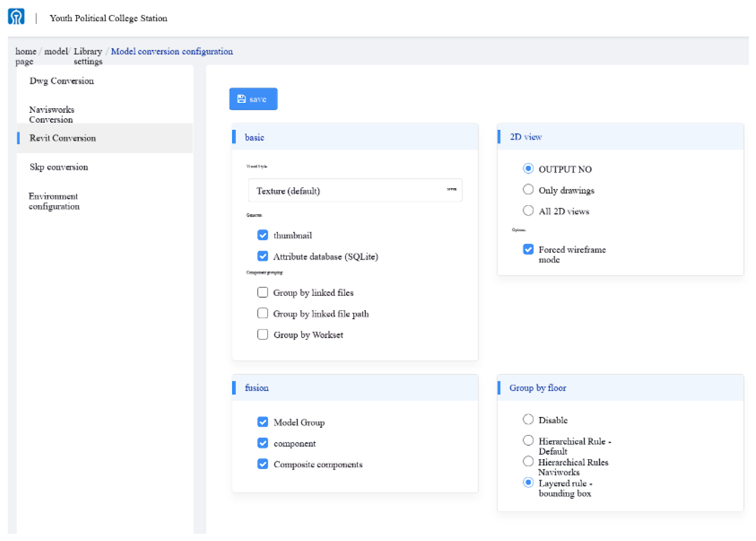The height and width of the screenshot is (541, 756).
Task: Switch to Navisworks Conversion menu item
Action: click(x=52, y=114)
